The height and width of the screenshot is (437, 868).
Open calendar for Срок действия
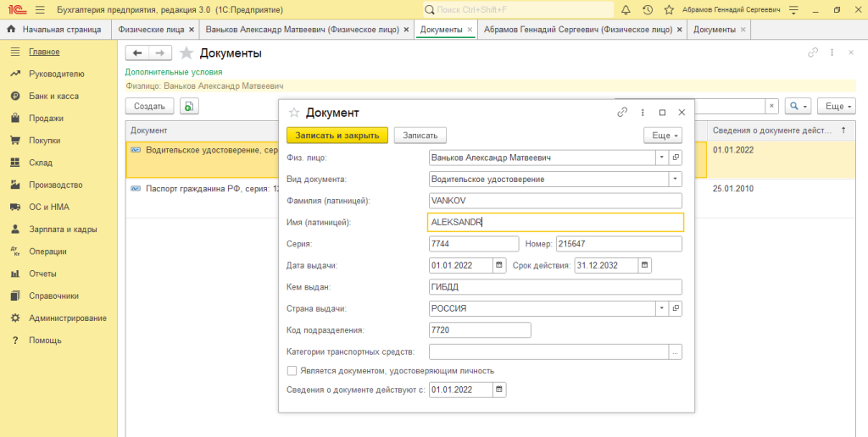pos(645,266)
